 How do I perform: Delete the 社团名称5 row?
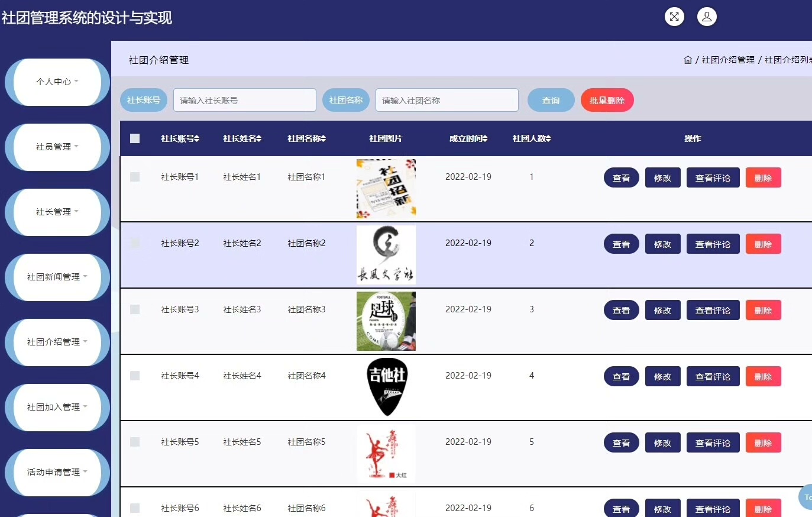point(764,443)
